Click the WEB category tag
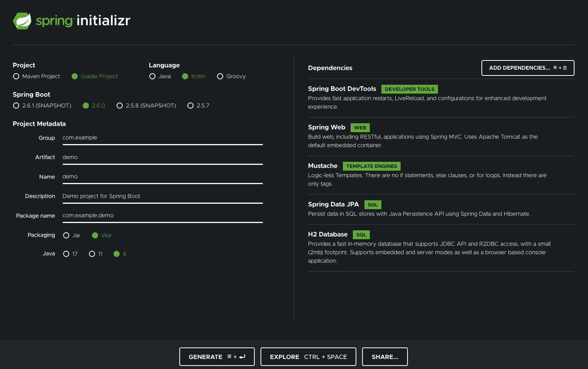 click(360, 127)
